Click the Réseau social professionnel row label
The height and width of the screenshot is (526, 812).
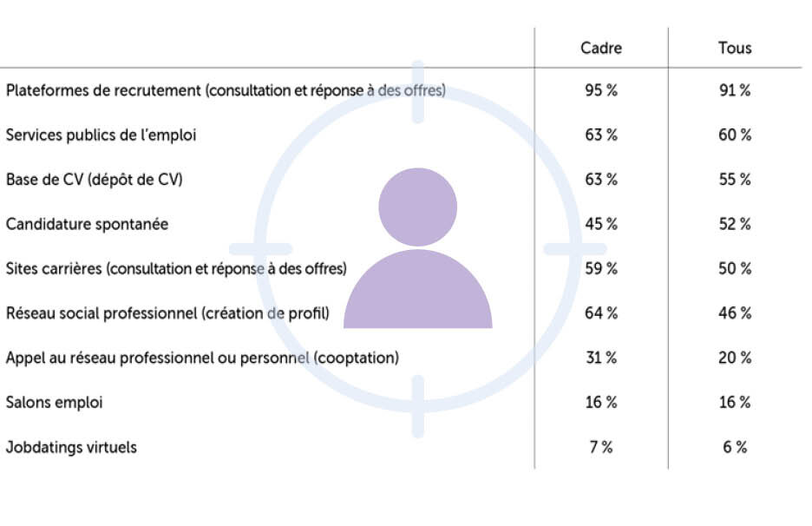(x=167, y=313)
